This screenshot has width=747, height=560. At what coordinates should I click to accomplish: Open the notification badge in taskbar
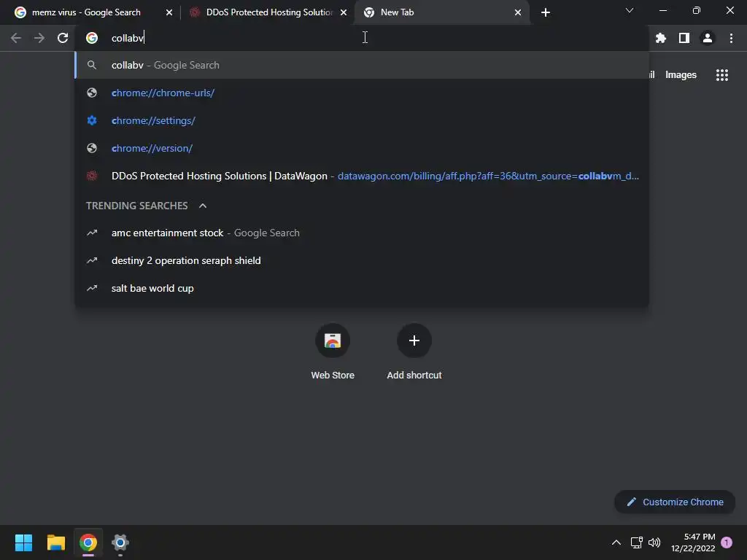pyautogui.click(x=727, y=542)
